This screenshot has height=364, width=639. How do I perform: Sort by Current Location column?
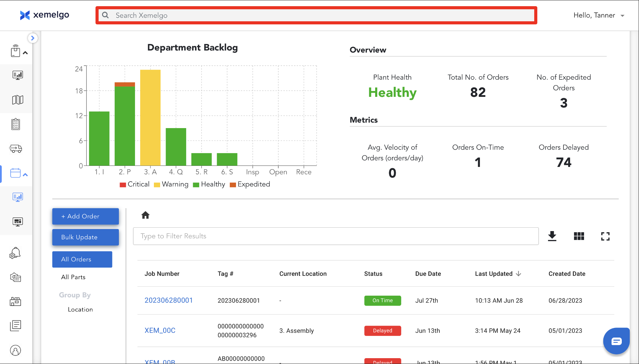tap(303, 274)
